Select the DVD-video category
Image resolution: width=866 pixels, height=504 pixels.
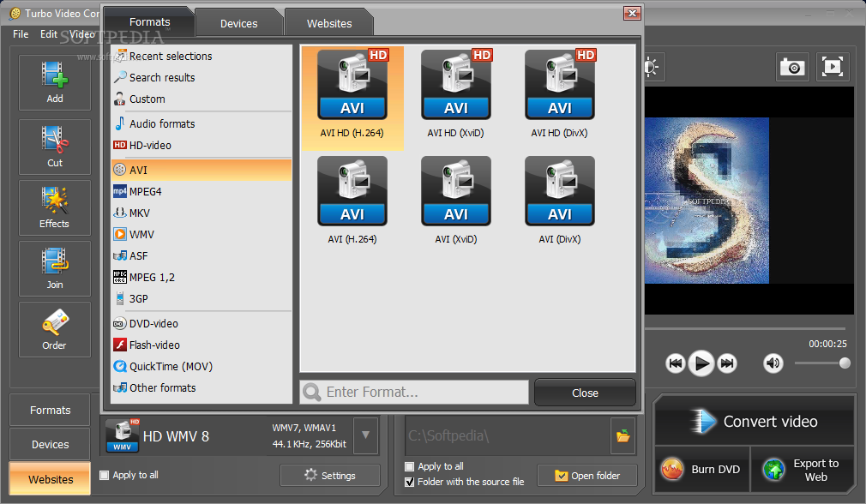coord(201,323)
